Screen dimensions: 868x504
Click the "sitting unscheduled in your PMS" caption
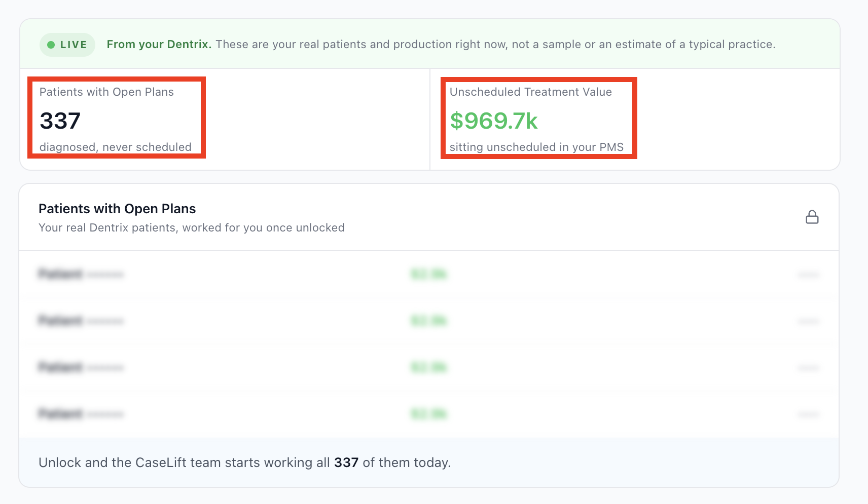point(536,147)
